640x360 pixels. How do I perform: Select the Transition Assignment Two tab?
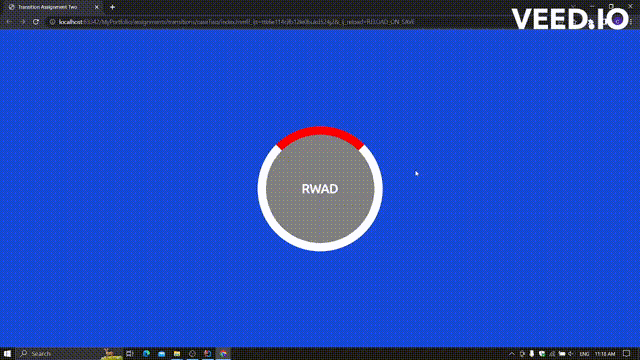(x=47, y=7)
